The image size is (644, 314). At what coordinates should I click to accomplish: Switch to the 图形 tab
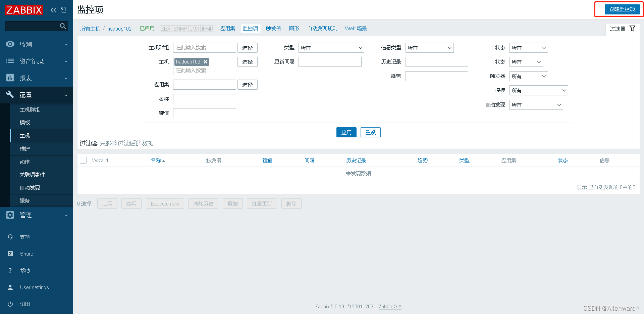pyautogui.click(x=294, y=29)
